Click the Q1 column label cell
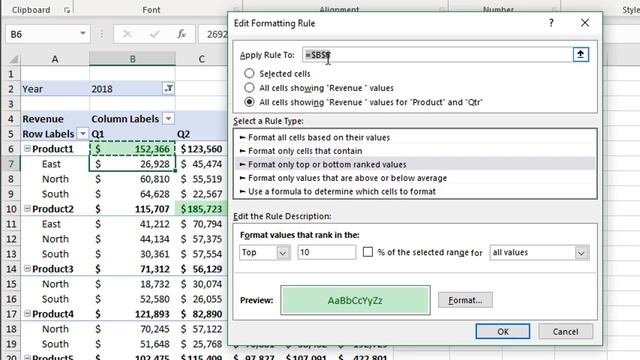Image resolution: width=640 pixels, height=360 pixels. [x=132, y=134]
